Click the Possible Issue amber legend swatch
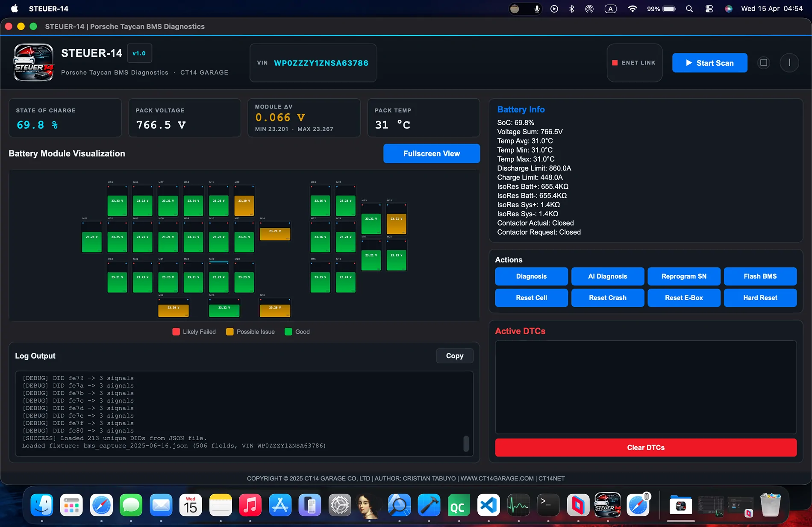The width and height of the screenshot is (812, 527). point(230,332)
